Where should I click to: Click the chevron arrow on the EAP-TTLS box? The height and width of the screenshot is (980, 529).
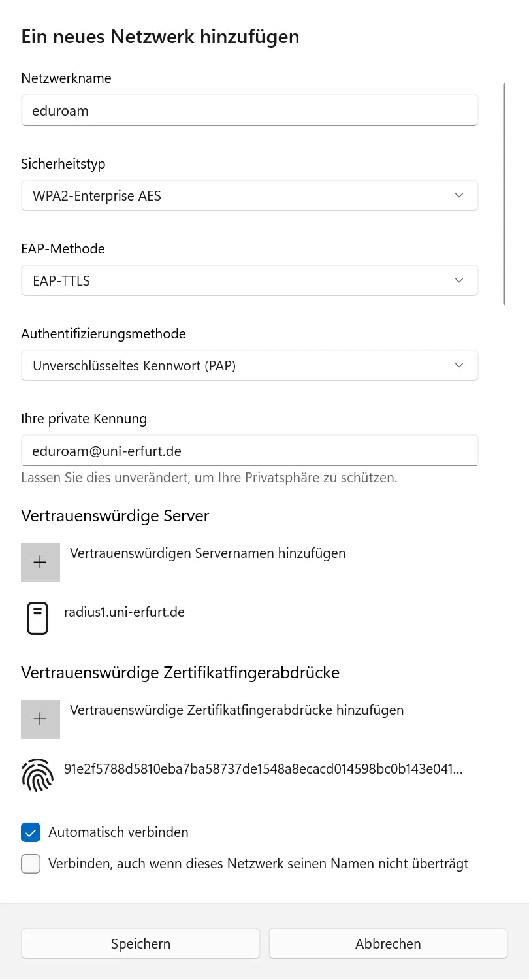tap(459, 280)
